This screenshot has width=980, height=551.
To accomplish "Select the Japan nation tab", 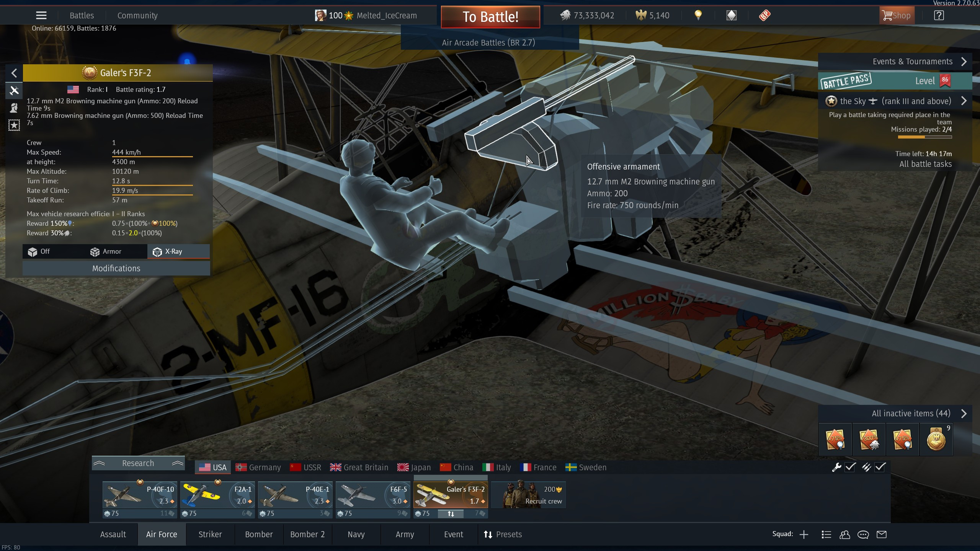I will pyautogui.click(x=414, y=468).
